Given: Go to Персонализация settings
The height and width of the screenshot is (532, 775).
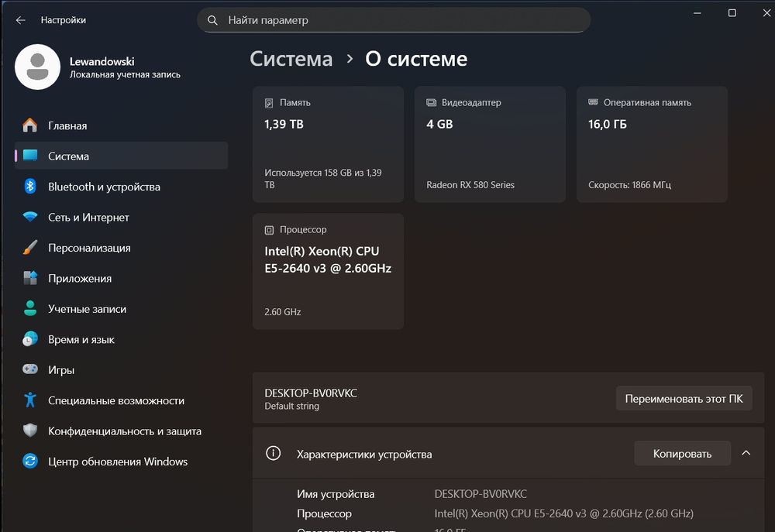Looking at the screenshot, I should tap(121, 248).
